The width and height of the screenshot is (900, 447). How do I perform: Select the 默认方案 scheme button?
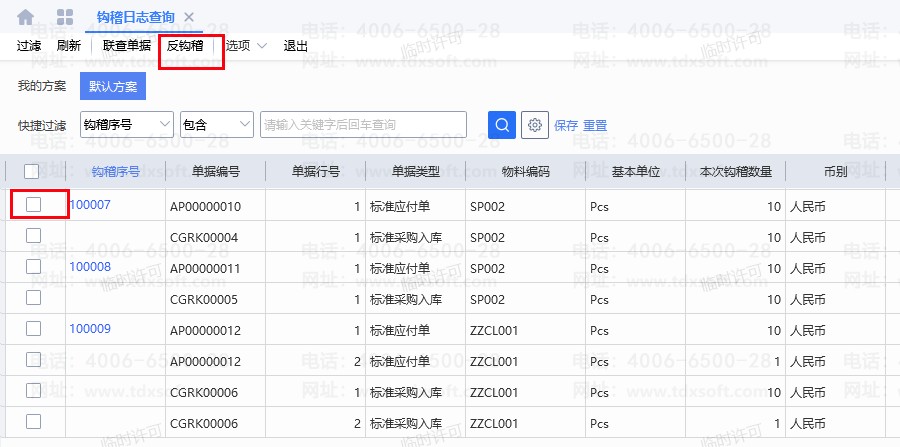[113, 86]
